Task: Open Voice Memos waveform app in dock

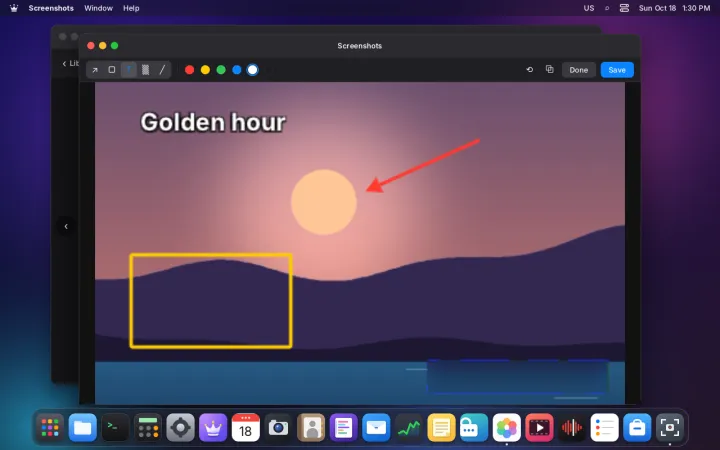Action: coord(572,428)
